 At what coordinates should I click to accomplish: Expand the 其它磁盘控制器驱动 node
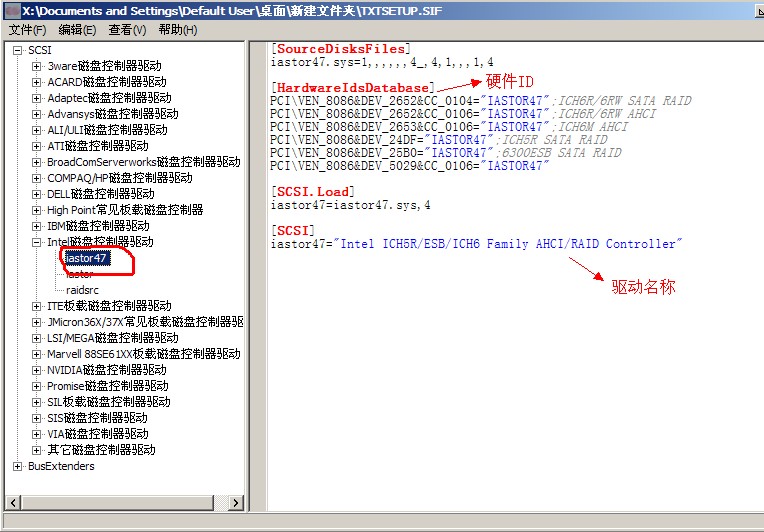point(37,450)
